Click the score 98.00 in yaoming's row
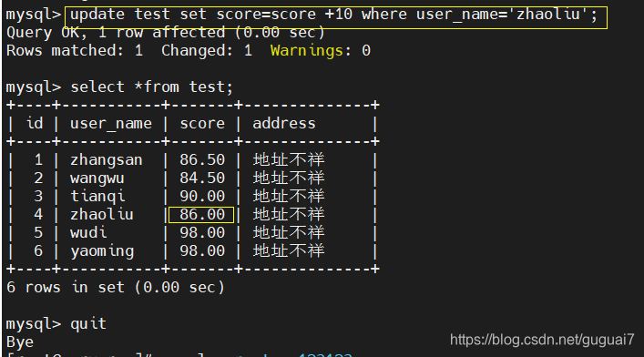 coord(202,250)
